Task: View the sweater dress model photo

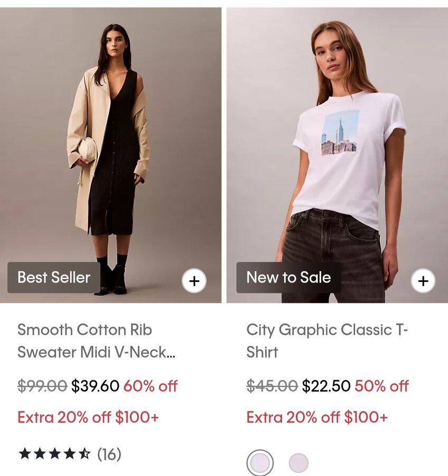Action: [111, 155]
